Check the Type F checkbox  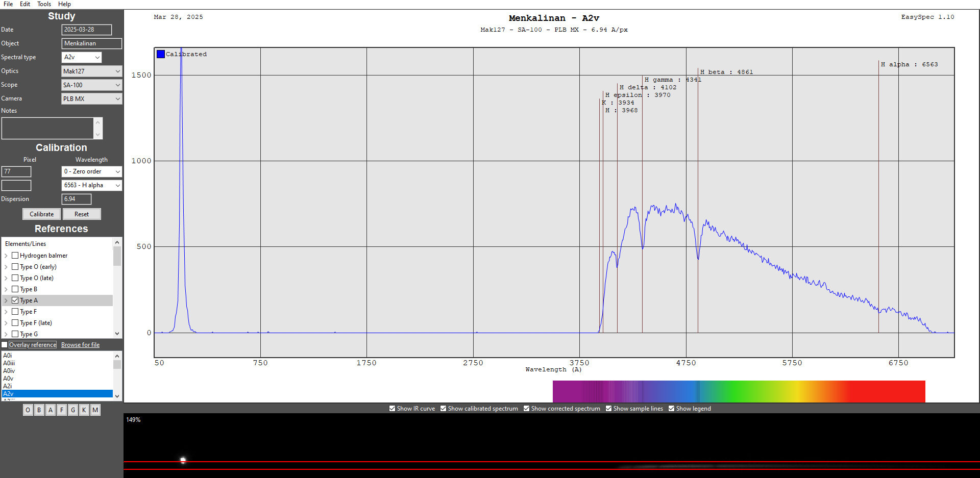15,312
